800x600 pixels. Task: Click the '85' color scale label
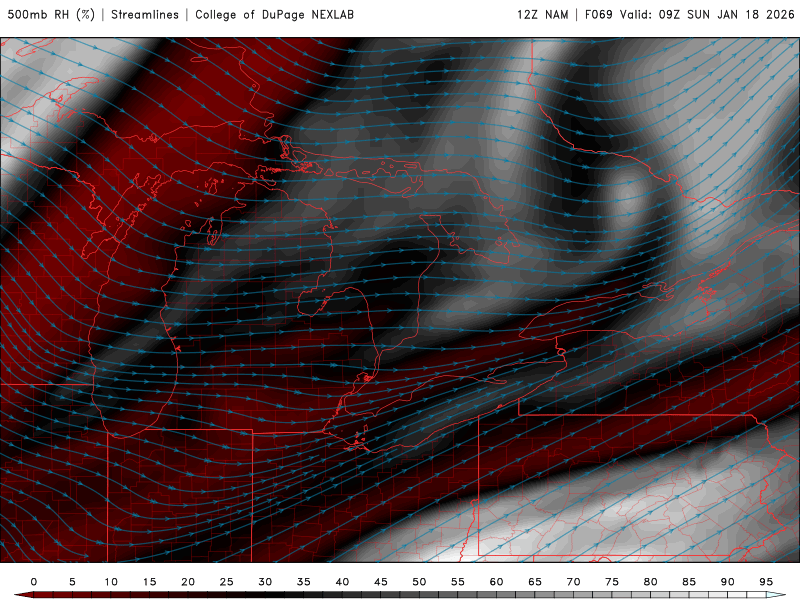pyautogui.click(x=689, y=582)
